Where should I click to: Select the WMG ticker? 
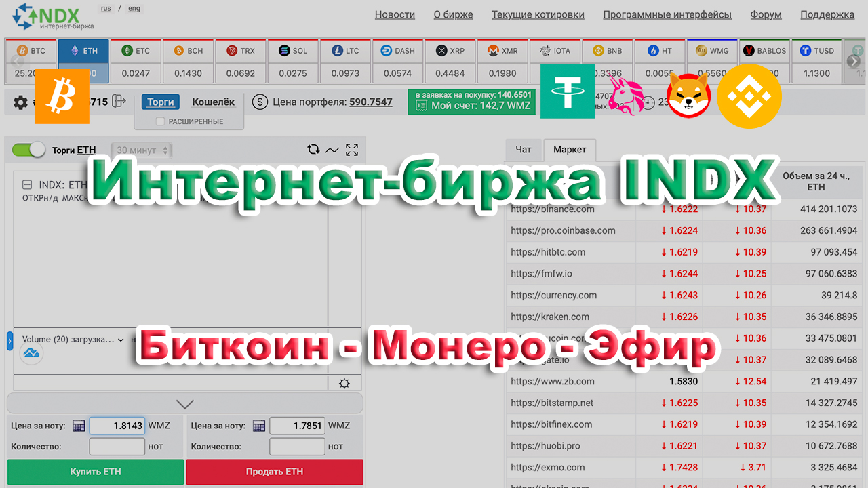(712, 61)
